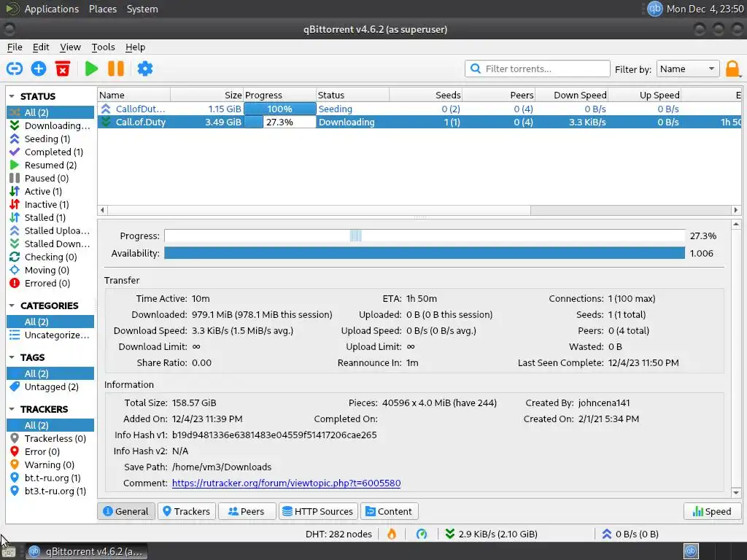Select Moving (0) status filter
This screenshot has width=747, height=560.
tap(50, 270)
